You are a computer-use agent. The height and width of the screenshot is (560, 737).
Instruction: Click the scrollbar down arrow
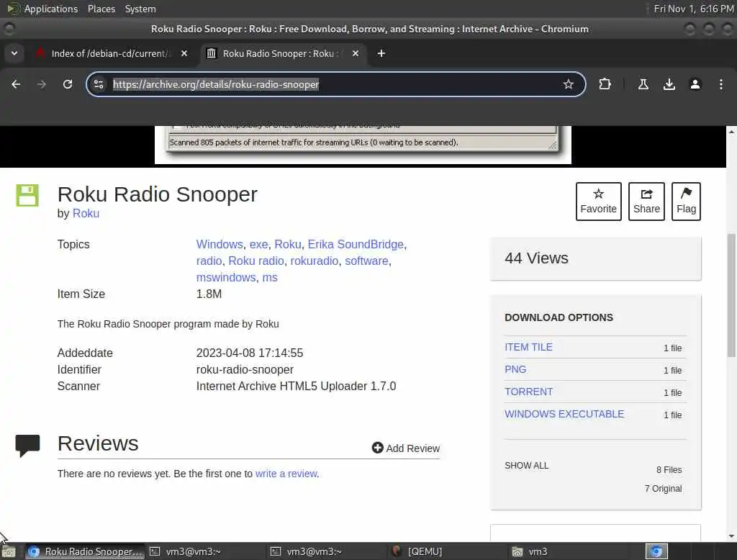[x=731, y=536]
